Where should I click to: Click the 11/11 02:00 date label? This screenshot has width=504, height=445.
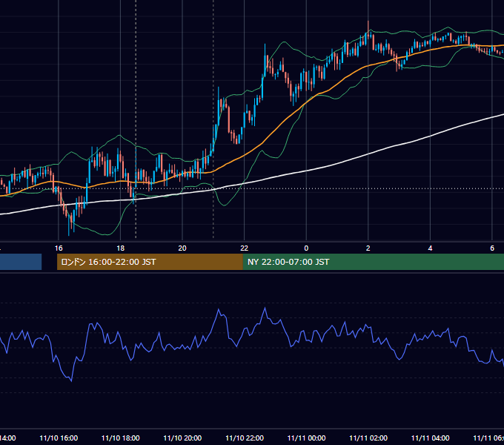(368, 438)
